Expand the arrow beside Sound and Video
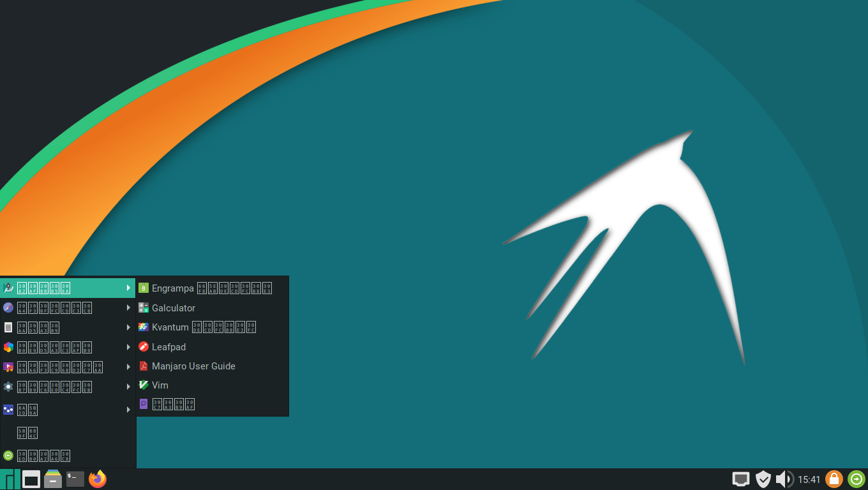 coord(128,367)
